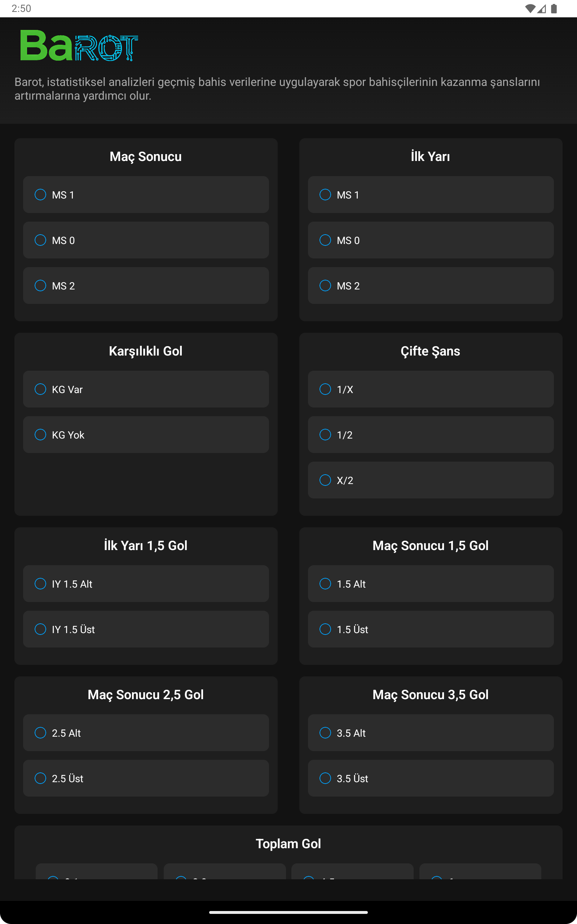Choose the KG Yok option
This screenshot has width=577, height=924.
coord(40,435)
